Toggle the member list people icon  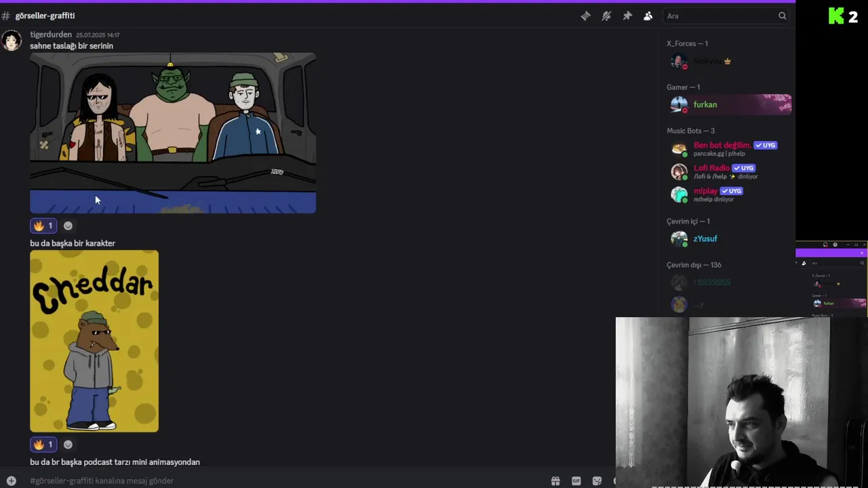[x=648, y=16]
